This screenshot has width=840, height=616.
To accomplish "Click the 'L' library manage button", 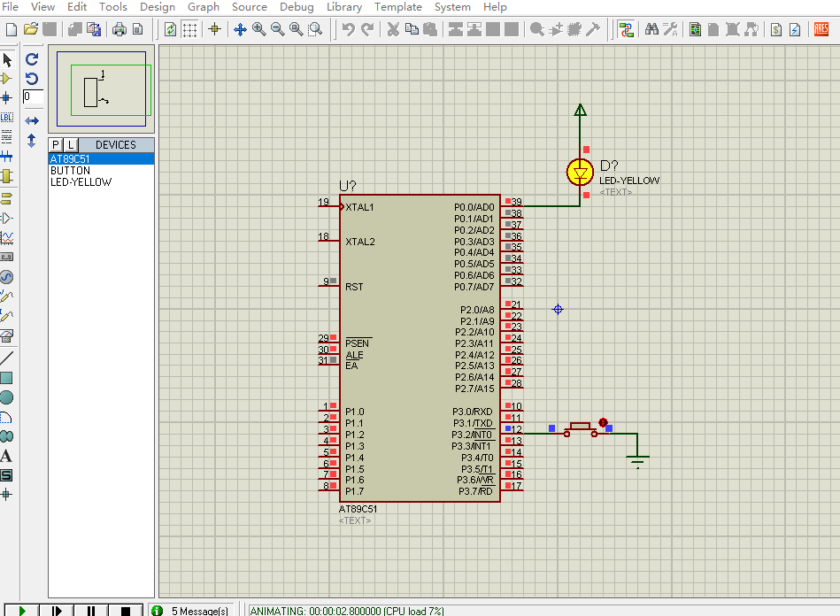I will (71, 144).
